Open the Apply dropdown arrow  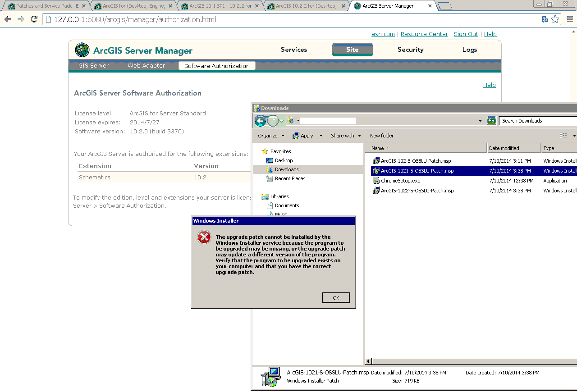coord(321,136)
